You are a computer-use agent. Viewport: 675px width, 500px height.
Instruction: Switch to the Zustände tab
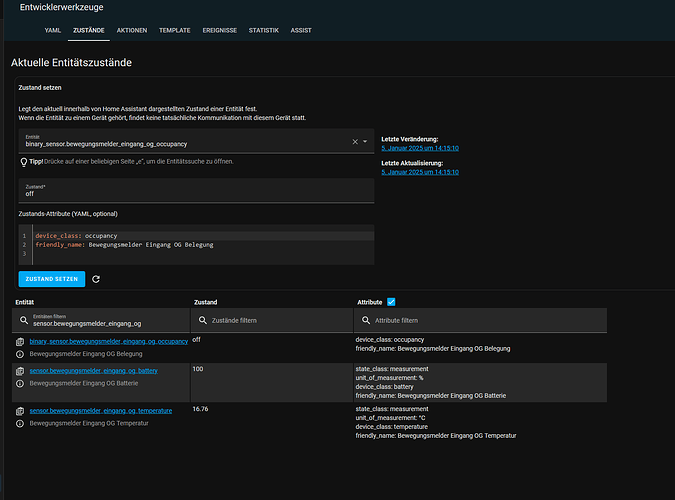[x=89, y=31]
